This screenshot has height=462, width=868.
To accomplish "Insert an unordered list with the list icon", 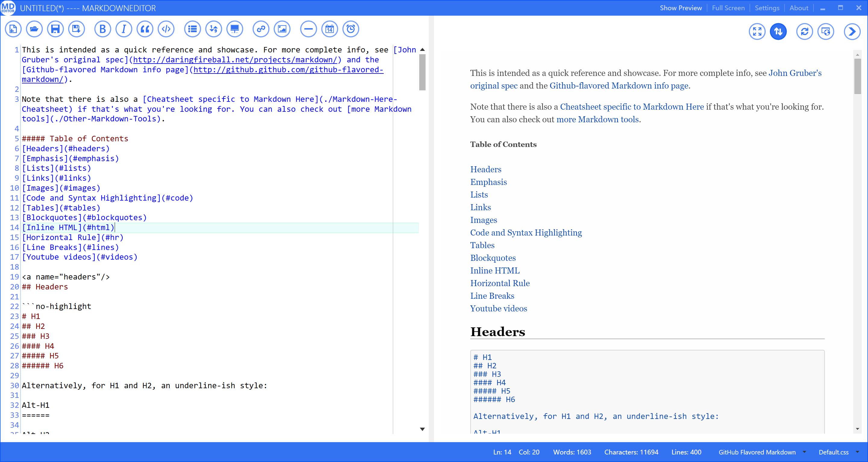I will [x=192, y=29].
